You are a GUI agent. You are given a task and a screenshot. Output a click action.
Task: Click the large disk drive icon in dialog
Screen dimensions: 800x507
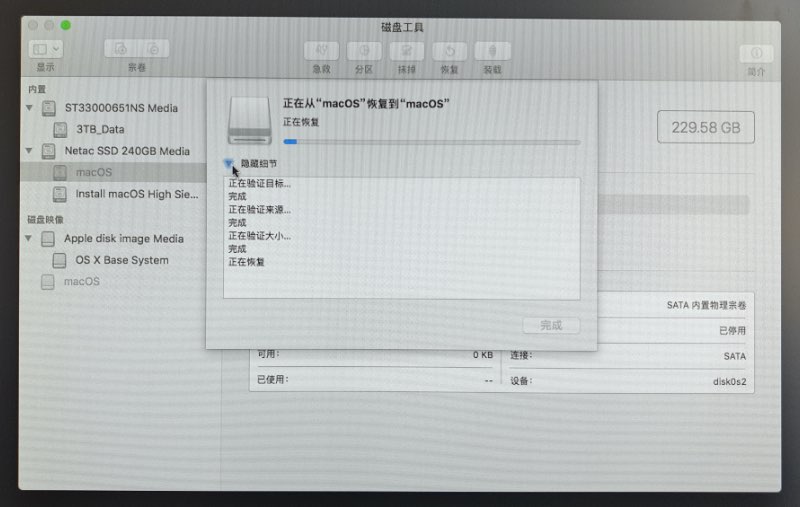pos(249,121)
